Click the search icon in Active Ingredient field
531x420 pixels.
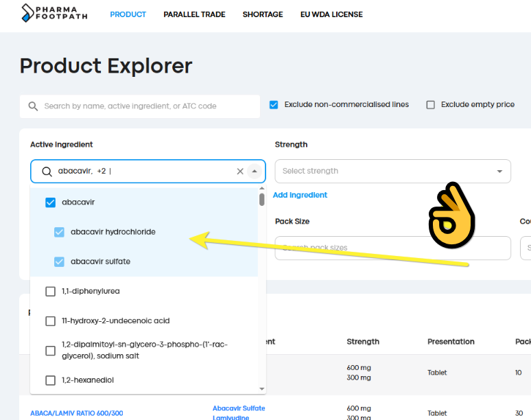click(47, 172)
